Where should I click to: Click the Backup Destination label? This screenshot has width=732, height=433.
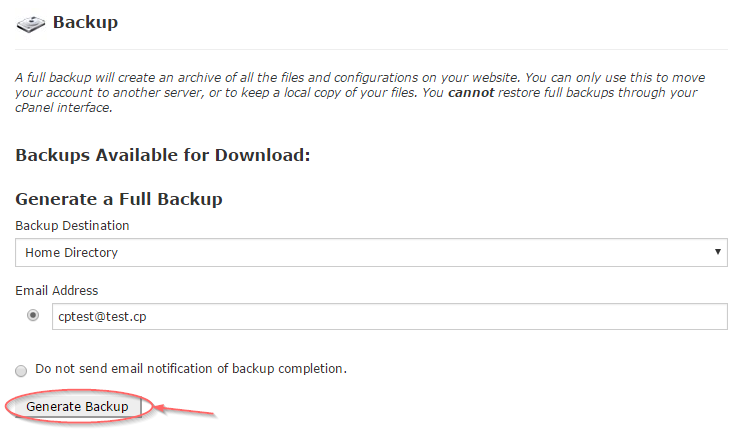coord(72,225)
